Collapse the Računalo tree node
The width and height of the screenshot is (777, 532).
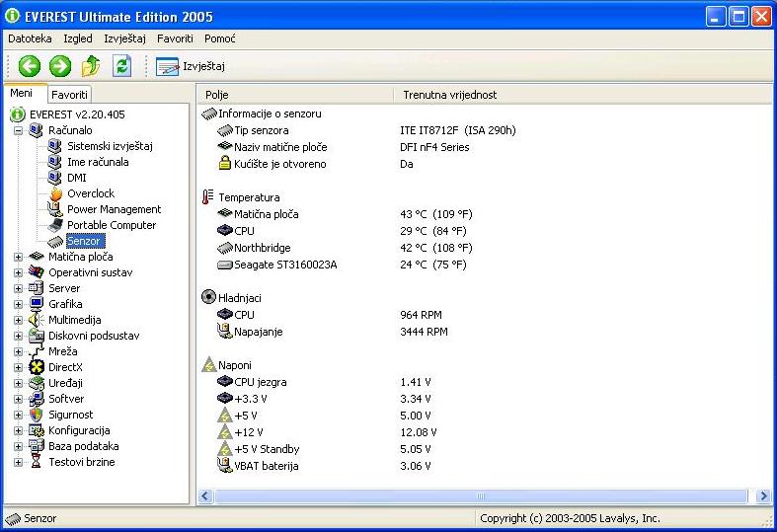coord(19,130)
